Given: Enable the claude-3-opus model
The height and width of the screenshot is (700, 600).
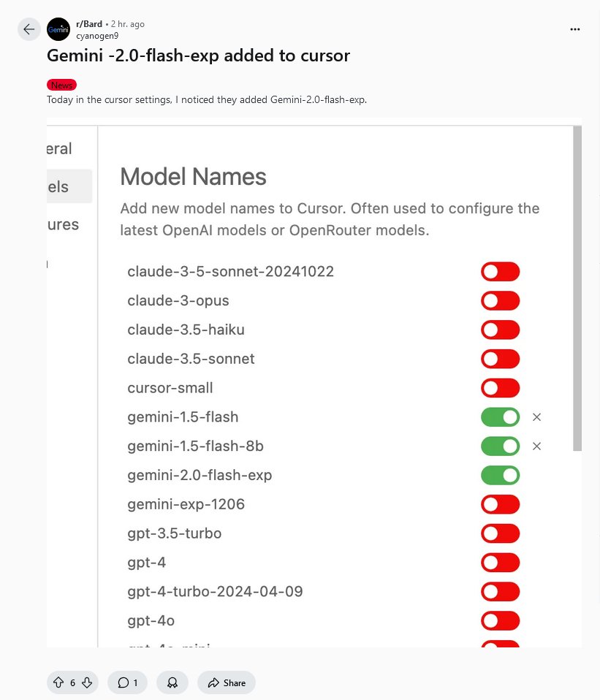Looking at the screenshot, I should tap(500, 300).
